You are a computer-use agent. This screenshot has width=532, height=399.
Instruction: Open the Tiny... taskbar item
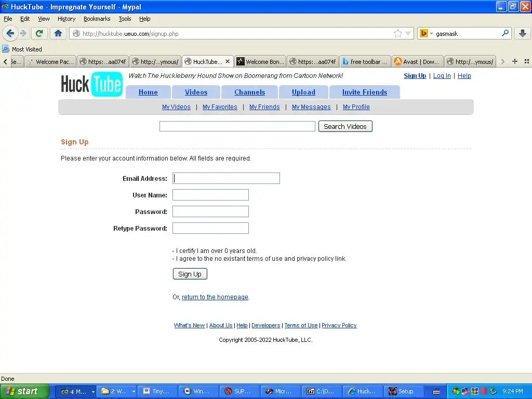[x=157, y=391]
